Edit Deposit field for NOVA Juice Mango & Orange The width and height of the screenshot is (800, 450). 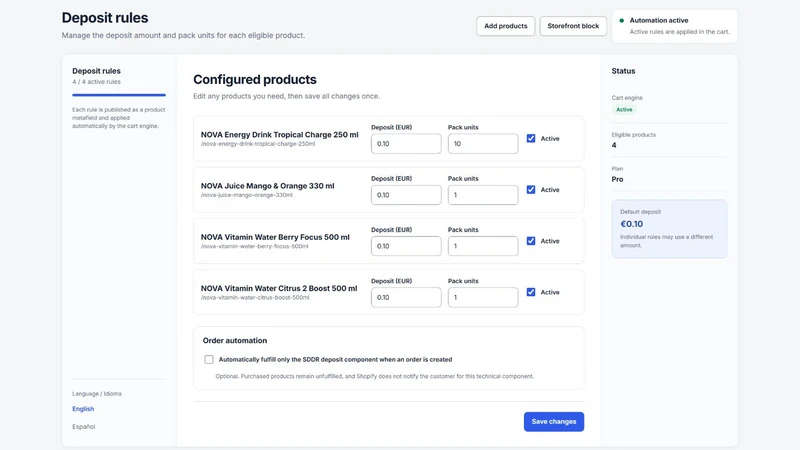pos(406,195)
